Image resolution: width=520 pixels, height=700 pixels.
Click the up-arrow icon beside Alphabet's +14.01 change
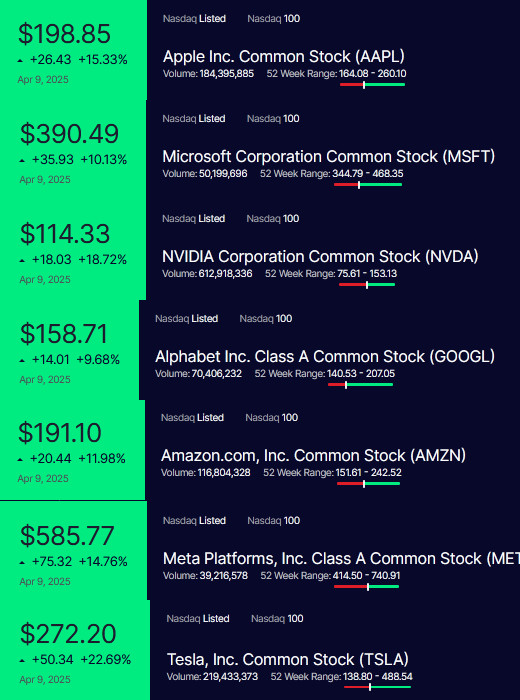[x=22, y=360]
